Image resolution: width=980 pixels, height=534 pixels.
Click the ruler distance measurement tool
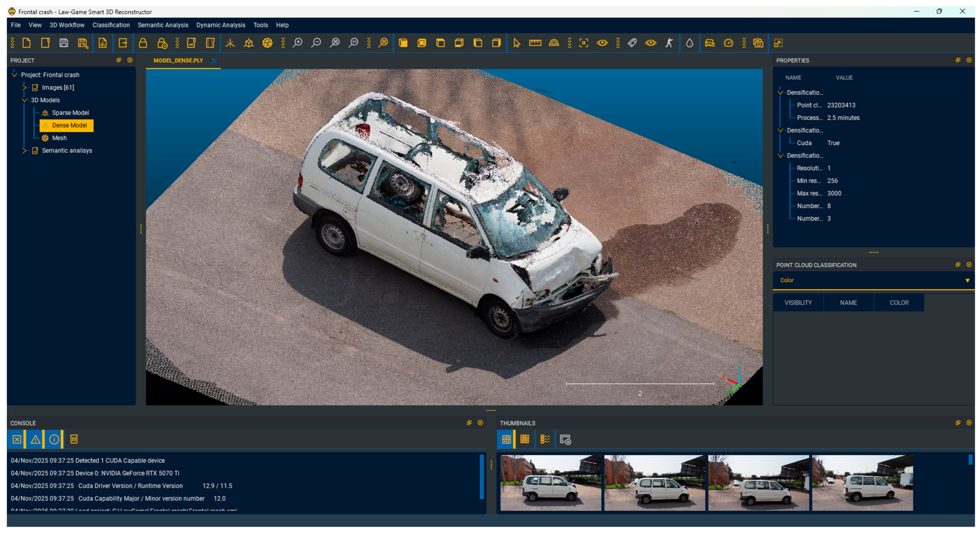click(x=535, y=43)
